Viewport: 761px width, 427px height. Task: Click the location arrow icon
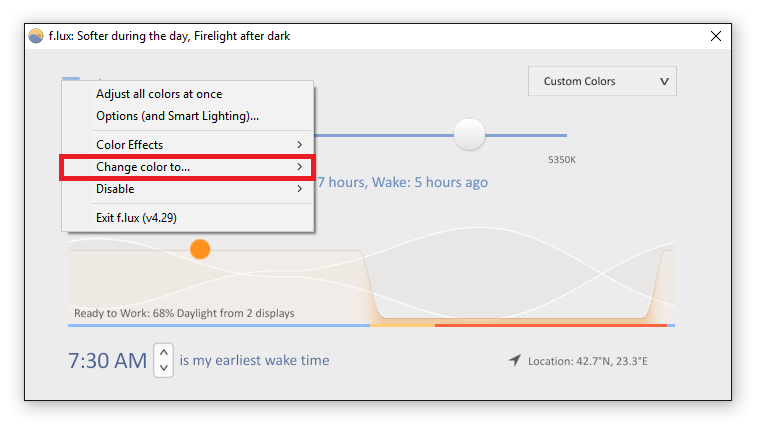point(514,360)
